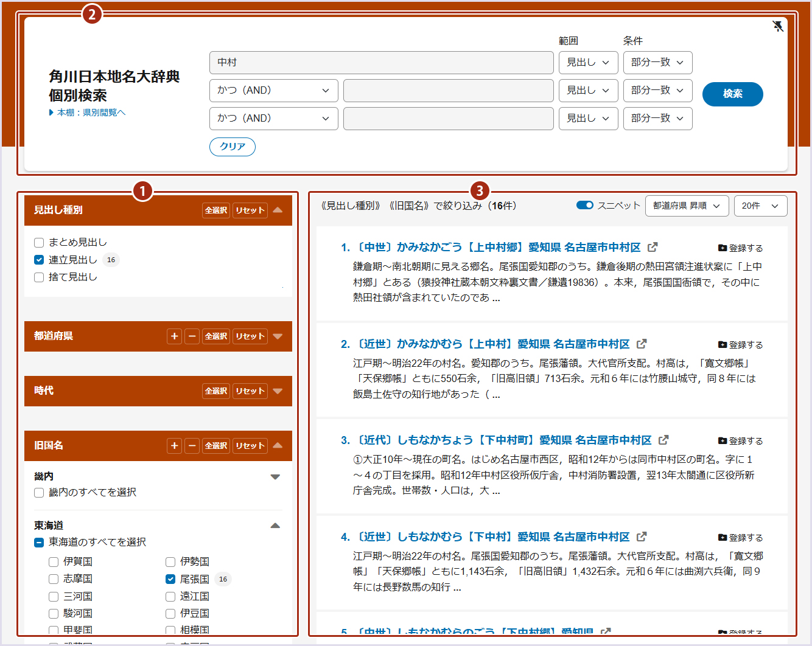Check the 伊賀国 checkbox
The width and height of the screenshot is (812, 646).
point(54,562)
